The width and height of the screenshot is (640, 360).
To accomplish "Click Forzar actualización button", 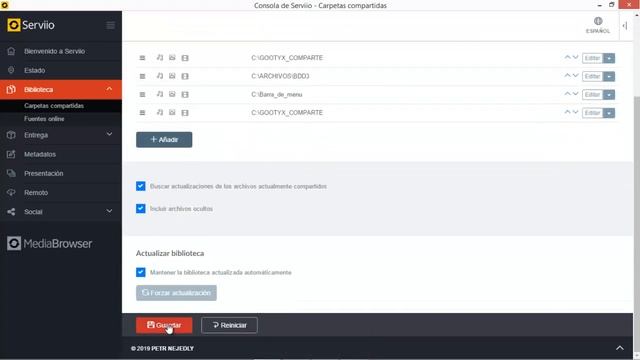I will (176, 293).
